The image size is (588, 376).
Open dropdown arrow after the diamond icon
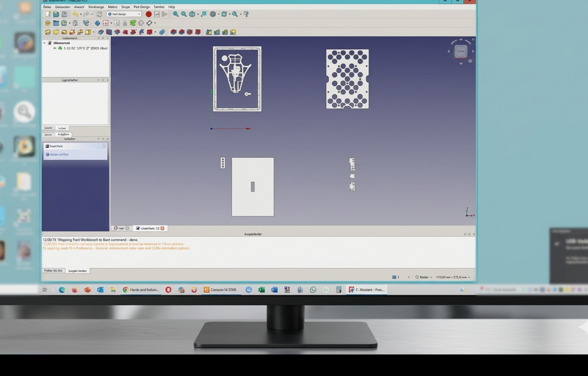click(x=155, y=23)
